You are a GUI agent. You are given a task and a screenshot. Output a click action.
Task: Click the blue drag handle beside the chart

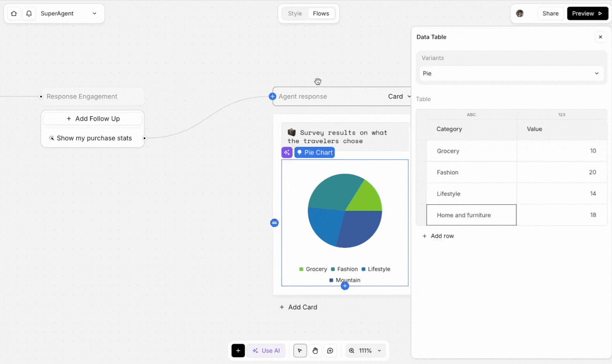click(x=274, y=223)
